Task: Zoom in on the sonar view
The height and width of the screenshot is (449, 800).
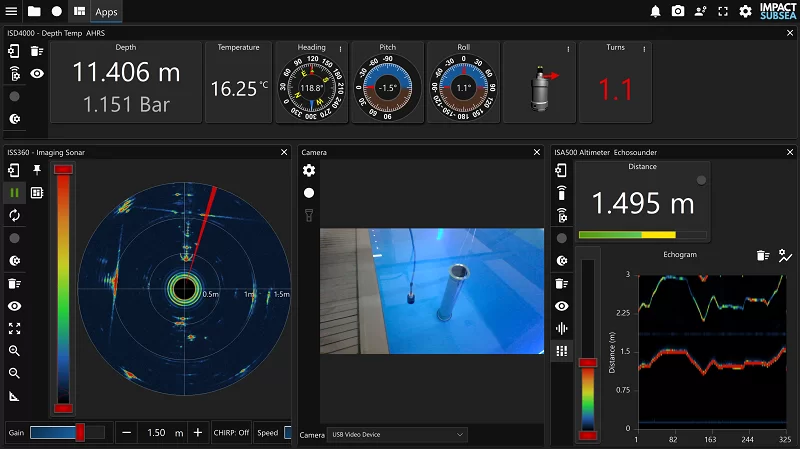Action: (14, 351)
